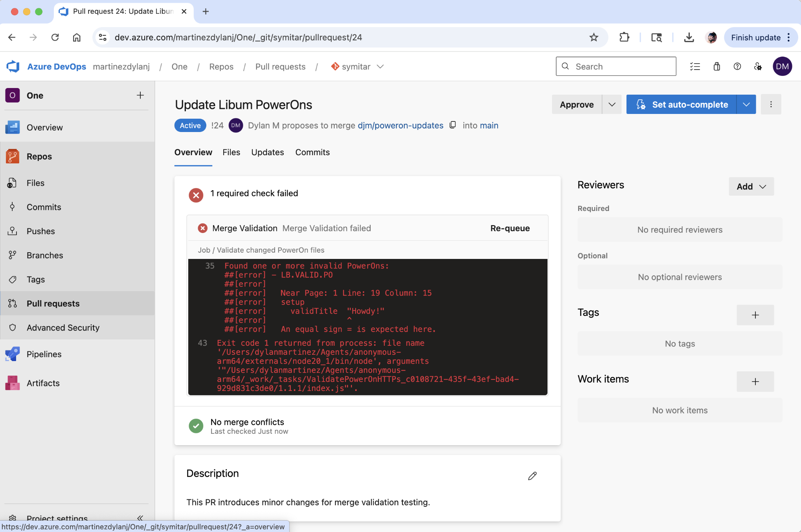The image size is (801, 532).
Task: Click Re-queue for Merge Validation
Action: [510, 228]
